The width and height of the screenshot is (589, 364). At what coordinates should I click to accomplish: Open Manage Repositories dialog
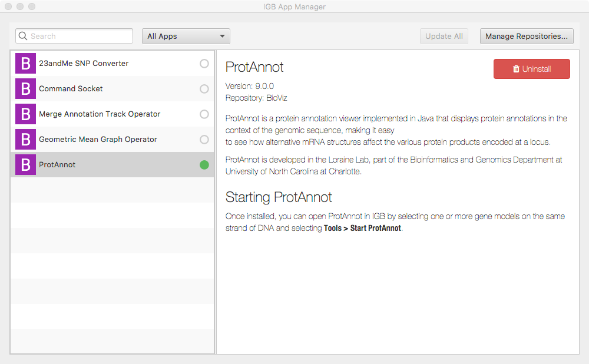point(527,36)
